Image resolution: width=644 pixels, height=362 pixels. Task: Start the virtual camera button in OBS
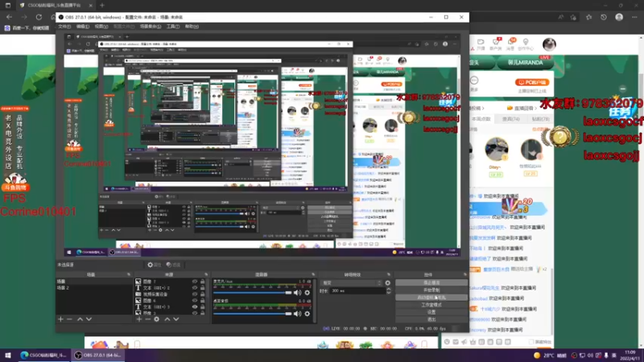pyautogui.click(x=431, y=298)
